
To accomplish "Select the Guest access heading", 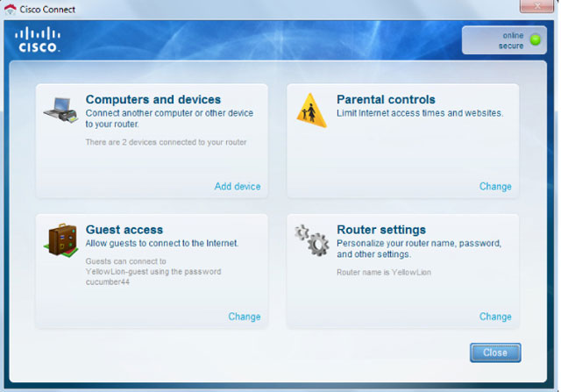I will point(124,230).
